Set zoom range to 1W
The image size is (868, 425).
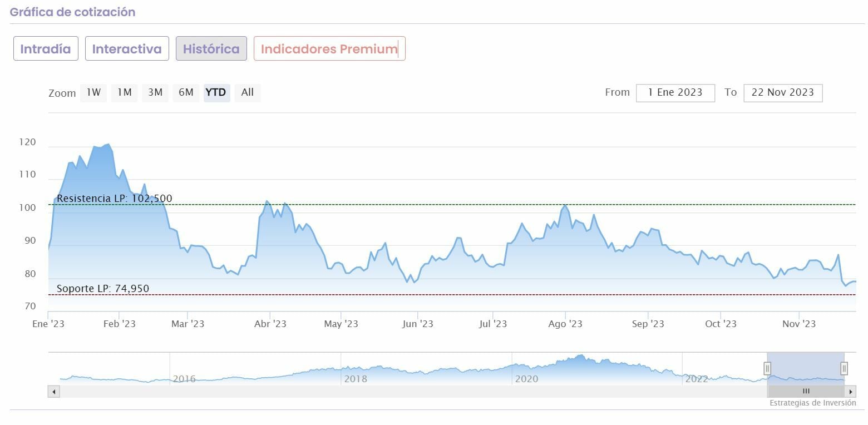(93, 92)
